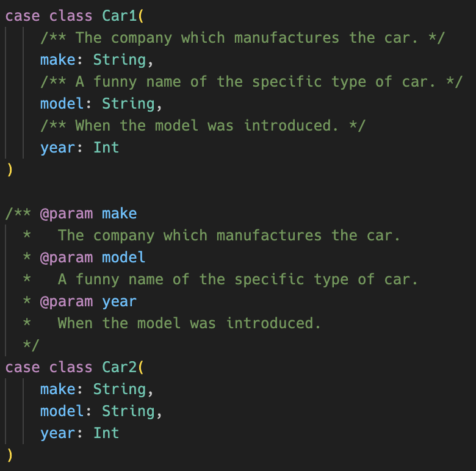Image resolution: width=476 pixels, height=471 pixels.
Task: Click the @param tag before make
Action: pyautogui.click(x=67, y=214)
